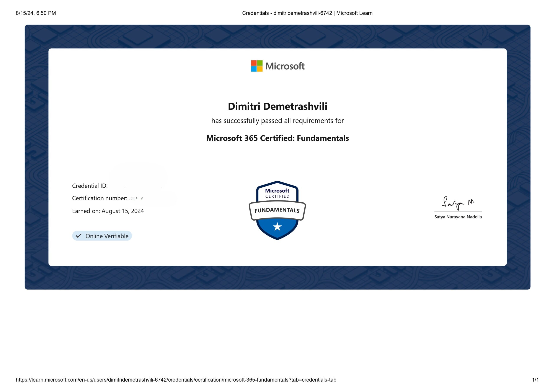Click the Satya Narayana Nadella printed name
Image resolution: width=555 pixels, height=392 pixels.
point(458,217)
